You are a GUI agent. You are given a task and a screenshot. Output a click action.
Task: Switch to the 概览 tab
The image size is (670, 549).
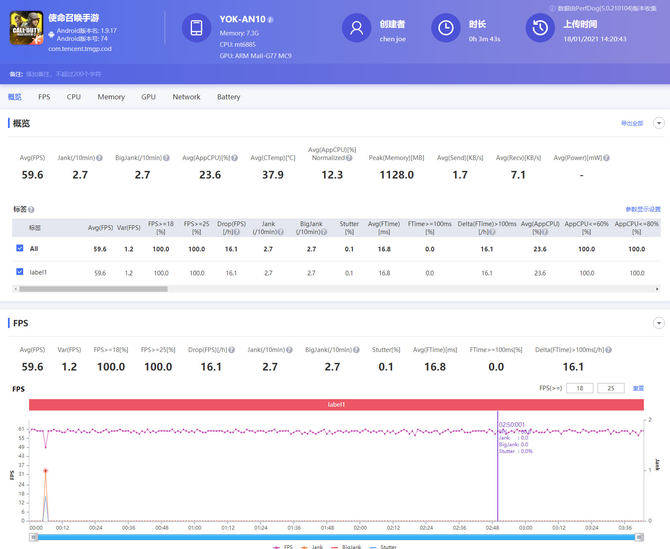15,97
